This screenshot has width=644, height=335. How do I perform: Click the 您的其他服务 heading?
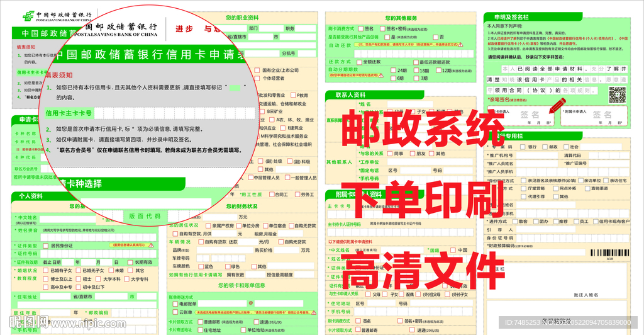tap(401, 18)
